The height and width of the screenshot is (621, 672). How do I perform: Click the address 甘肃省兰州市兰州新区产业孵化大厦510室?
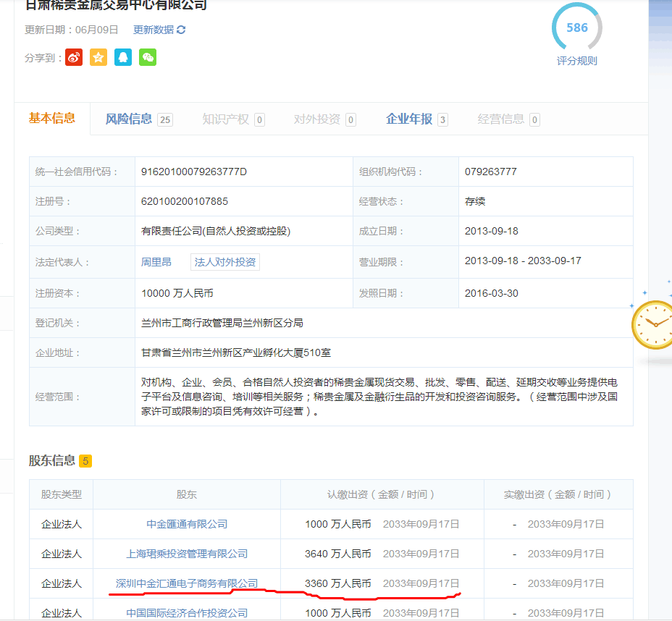coord(236,352)
